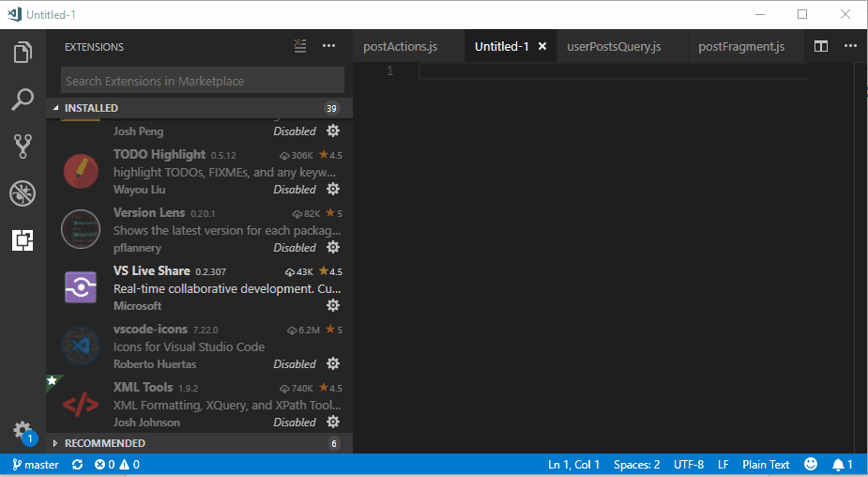
Task: Focus the Search Extensions in Marketplace field
Action: tap(203, 81)
